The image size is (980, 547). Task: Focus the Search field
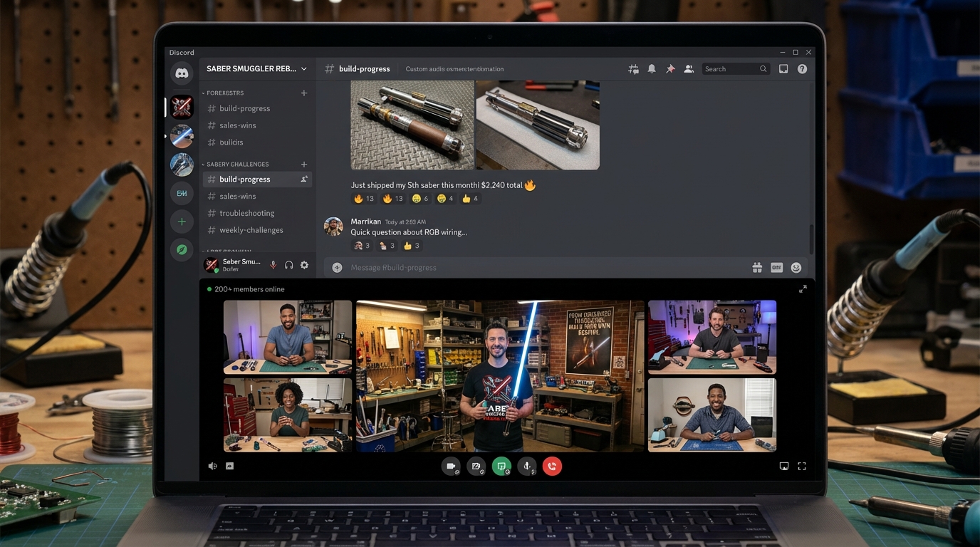(x=736, y=69)
